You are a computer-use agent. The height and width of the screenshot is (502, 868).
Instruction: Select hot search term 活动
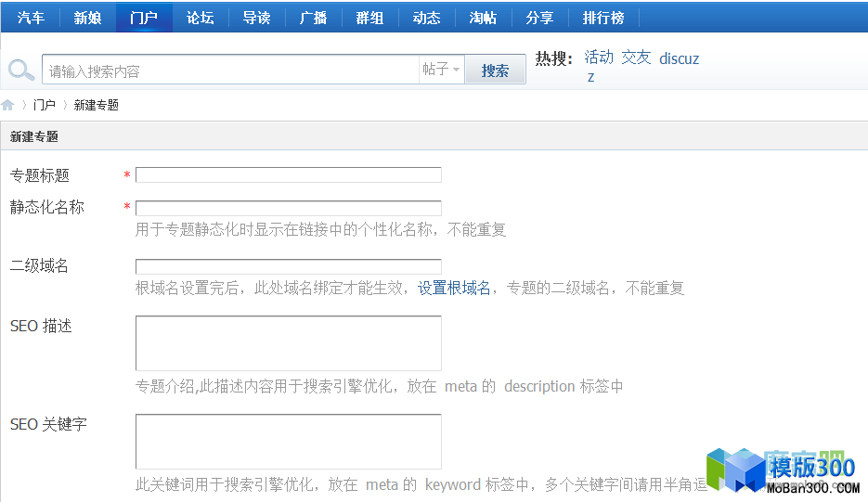(x=599, y=58)
